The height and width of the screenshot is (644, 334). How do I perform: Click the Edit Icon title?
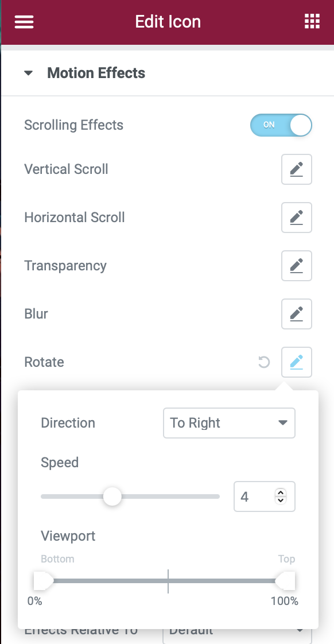click(168, 22)
